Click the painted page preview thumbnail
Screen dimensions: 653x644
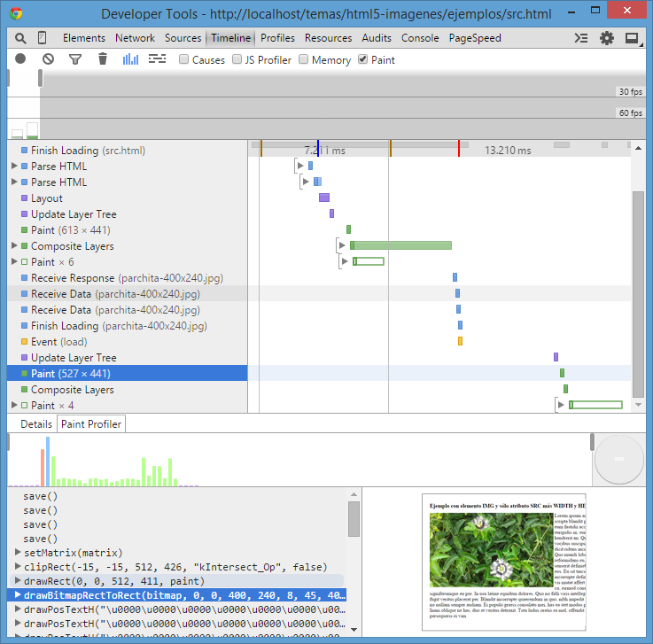[x=503, y=560]
